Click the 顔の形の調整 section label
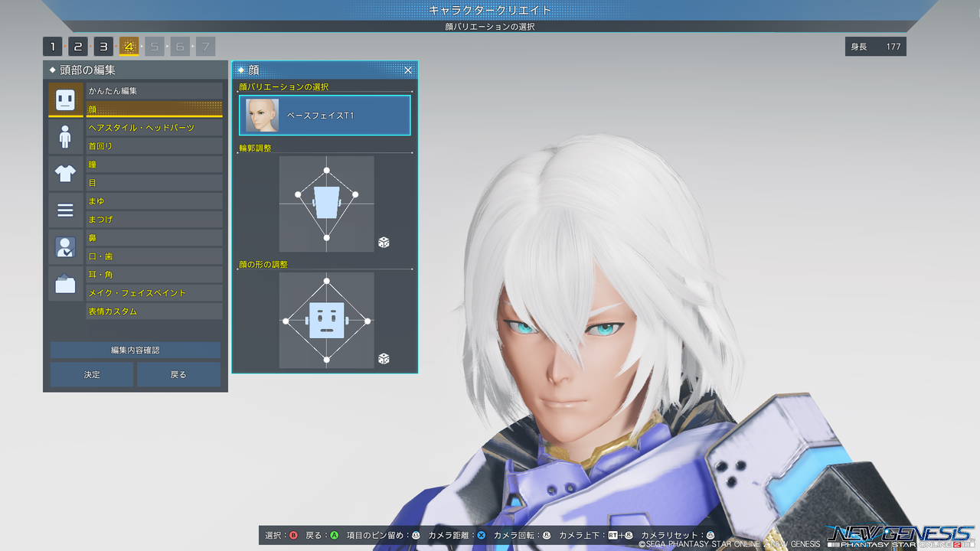 [263, 264]
